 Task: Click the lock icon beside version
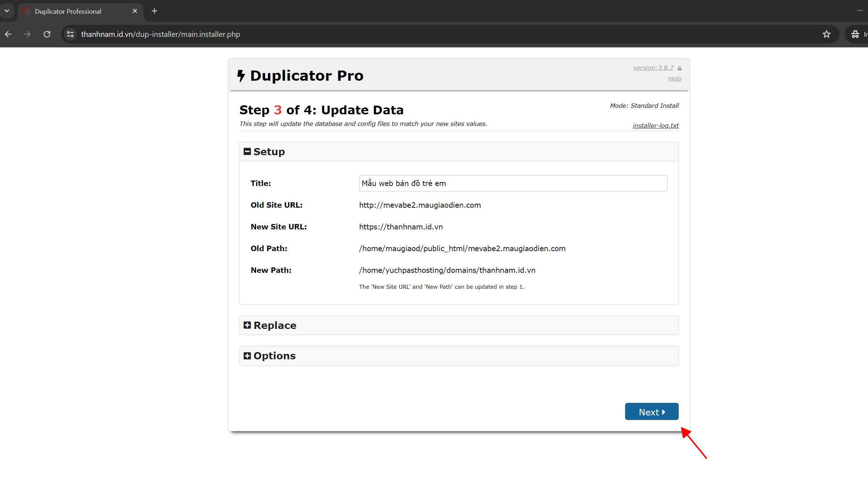680,68
